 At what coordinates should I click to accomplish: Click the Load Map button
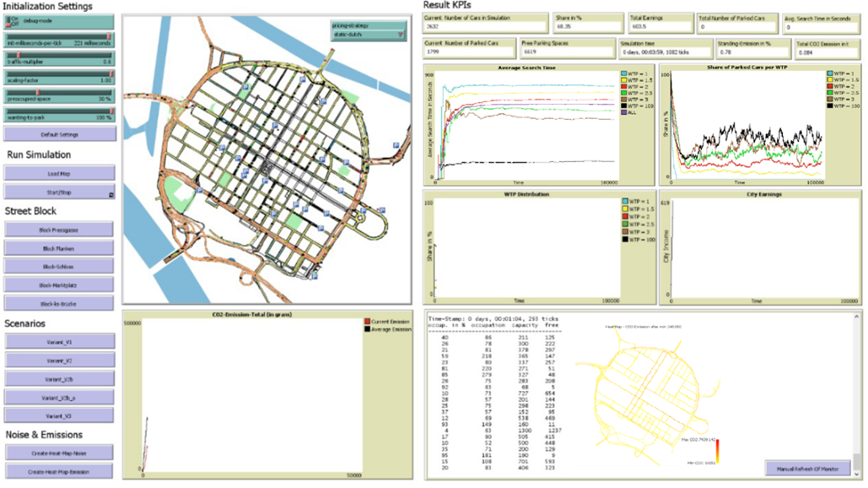59,173
